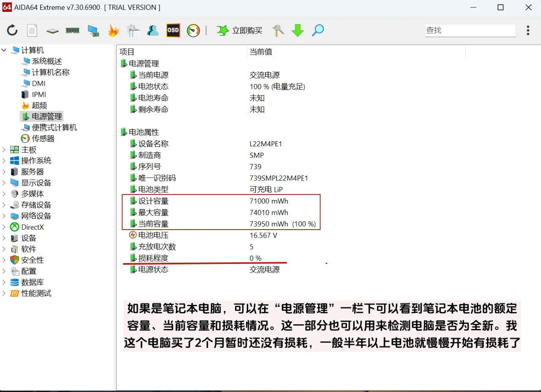This screenshot has width=541, height=392.
Task: Click the 71000 mWh design capacity value
Action: (x=269, y=201)
